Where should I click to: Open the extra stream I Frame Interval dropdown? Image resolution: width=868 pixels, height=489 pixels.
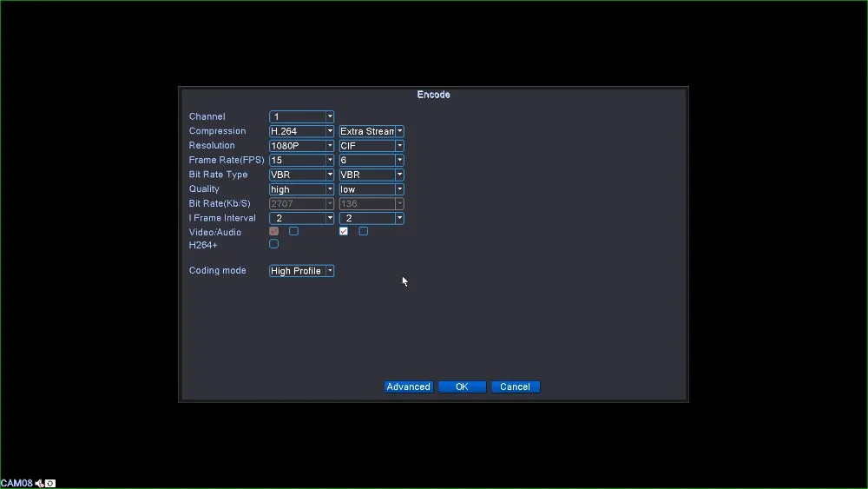click(x=372, y=218)
